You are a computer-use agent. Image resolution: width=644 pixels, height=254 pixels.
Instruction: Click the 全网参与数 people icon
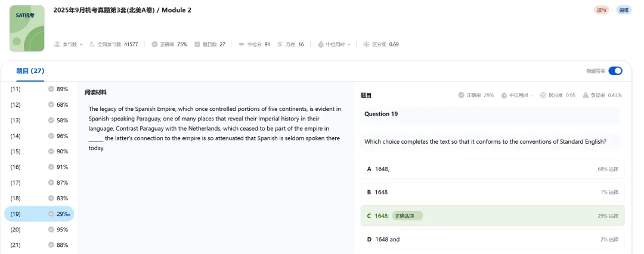pyautogui.click(x=92, y=44)
